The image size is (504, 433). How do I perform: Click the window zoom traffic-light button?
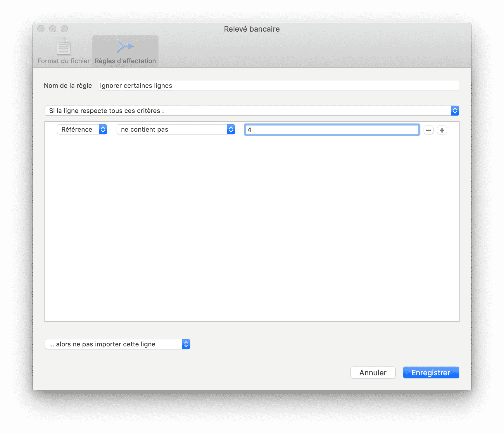[x=64, y=29]
